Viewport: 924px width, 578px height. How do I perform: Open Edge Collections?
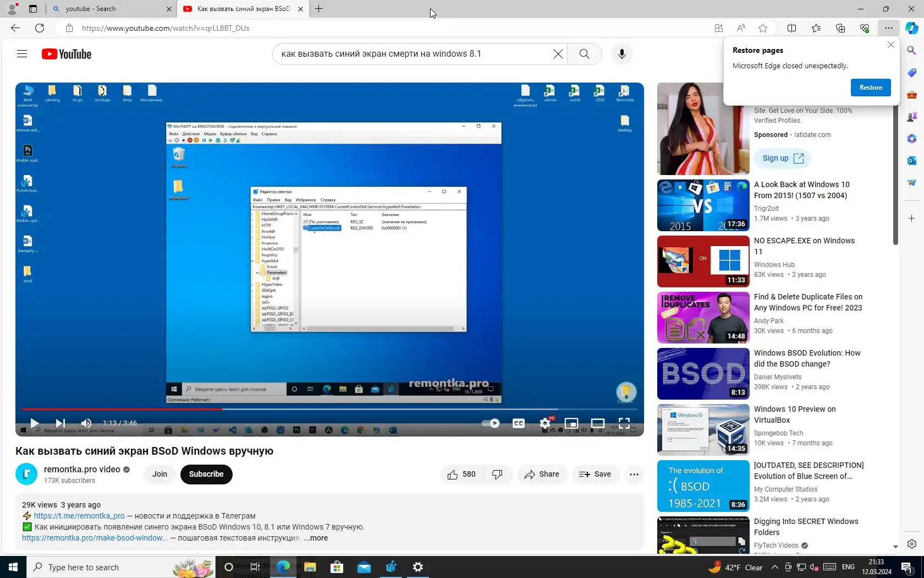pos(840,28)
